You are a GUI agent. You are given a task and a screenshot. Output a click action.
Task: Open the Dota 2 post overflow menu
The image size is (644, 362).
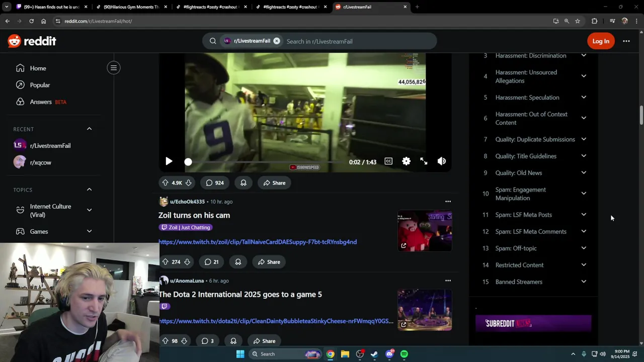coord(448,281)
